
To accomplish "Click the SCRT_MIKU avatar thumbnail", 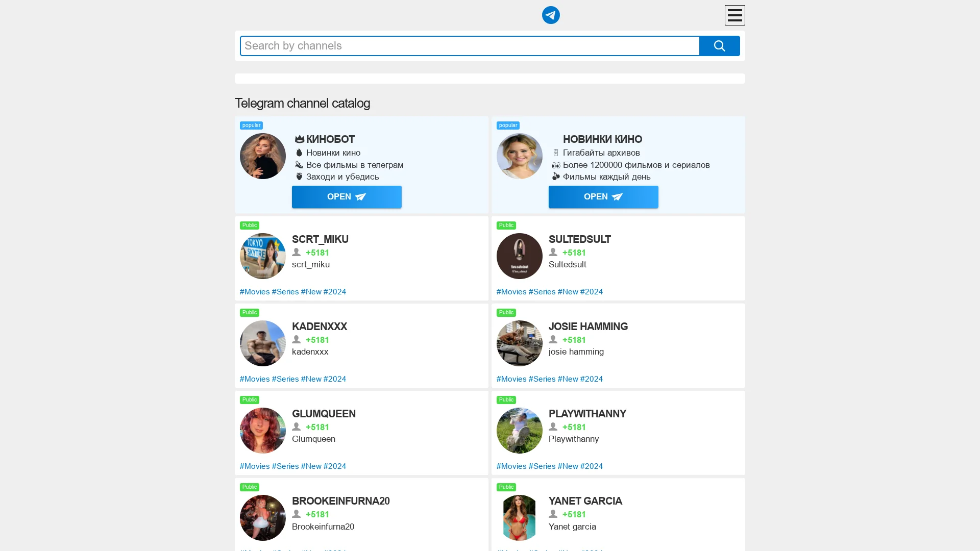I will (263, 256).
